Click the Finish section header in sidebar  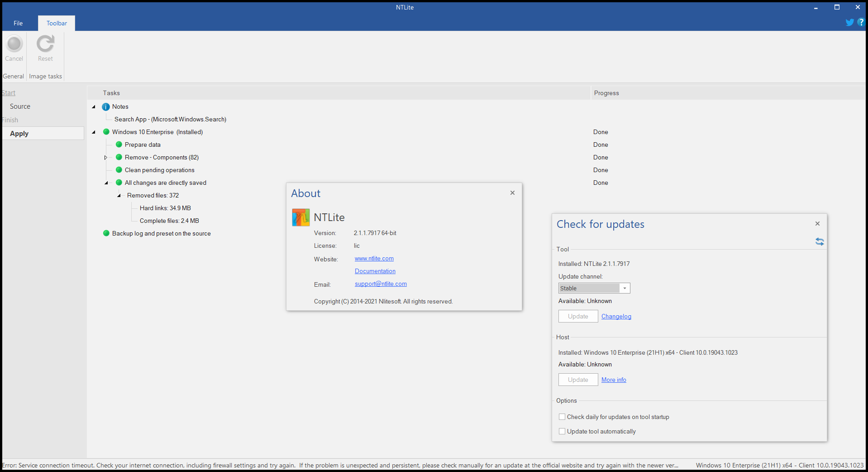pos(10,120)
